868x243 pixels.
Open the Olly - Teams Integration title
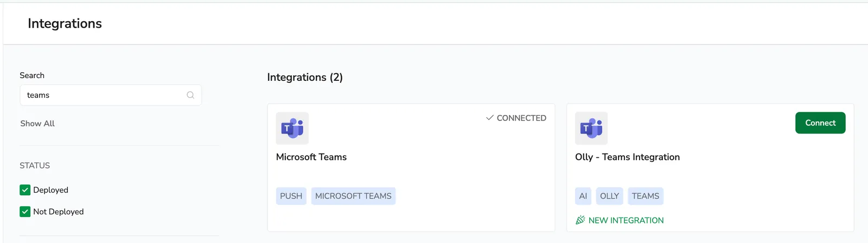627,157
